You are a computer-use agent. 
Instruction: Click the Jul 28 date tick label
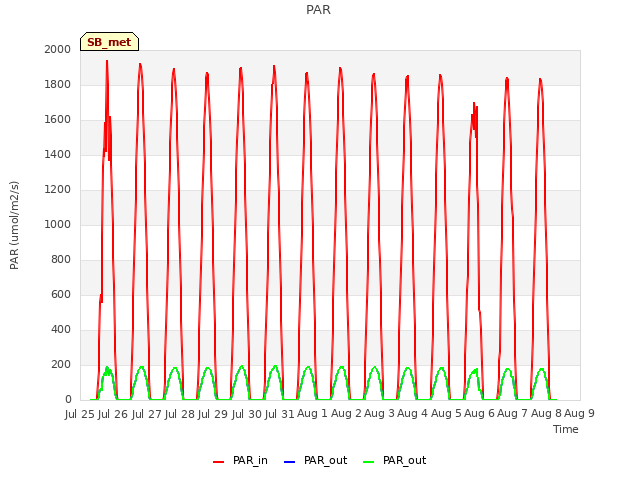point(180,414)
